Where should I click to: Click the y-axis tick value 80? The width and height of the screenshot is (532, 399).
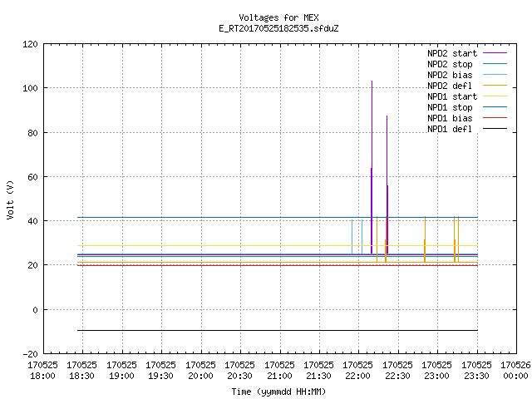[x=33, y=133]
